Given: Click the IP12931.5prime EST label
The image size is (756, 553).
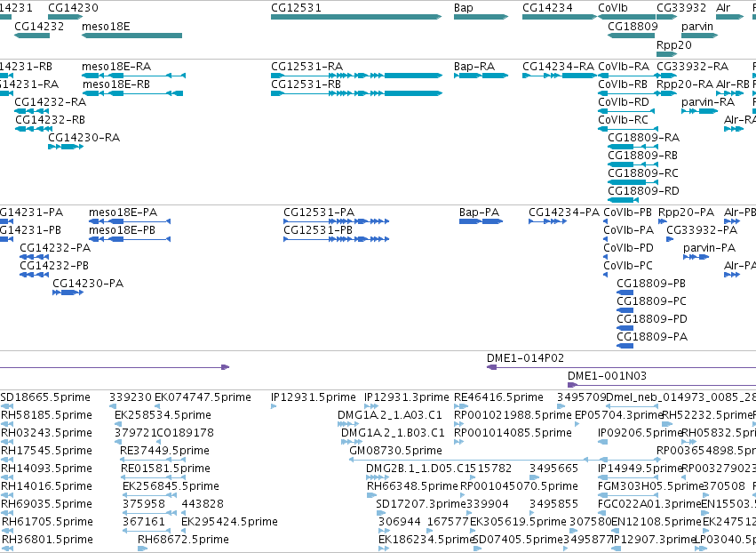Looking at the screenshot, I should click(x=314, y=397).
